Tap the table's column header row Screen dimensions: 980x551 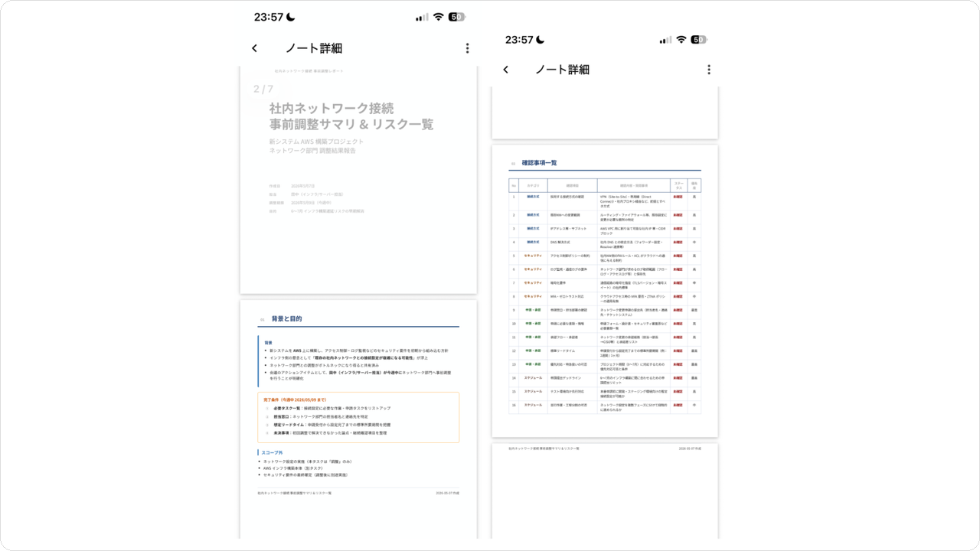pyautogui.click(x=605, y=185)
